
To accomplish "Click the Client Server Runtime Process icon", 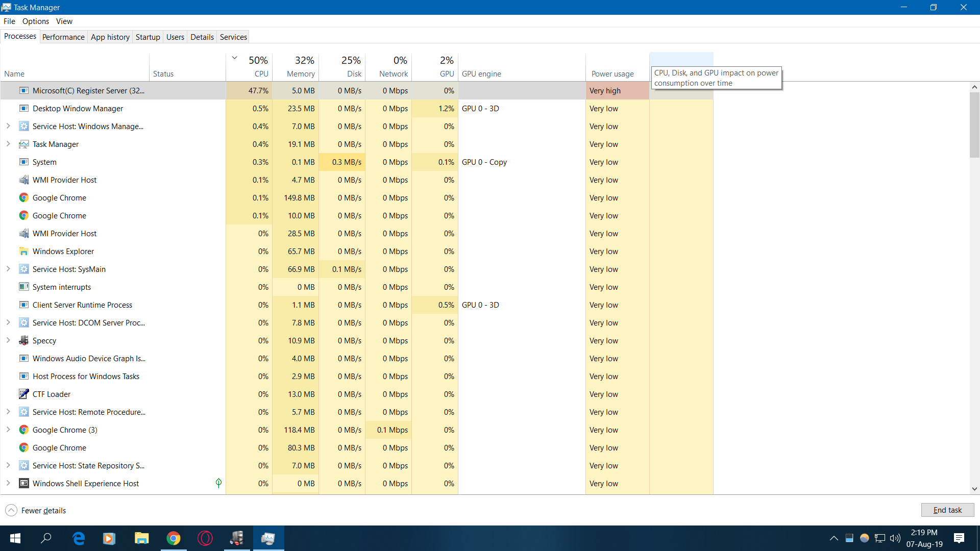I will pyautogui.click(x=23, y=305).
